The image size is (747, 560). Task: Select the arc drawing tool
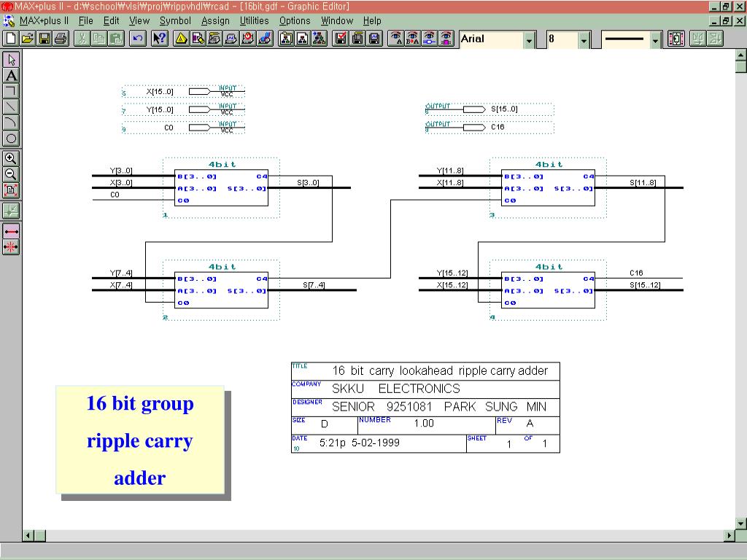[x=11, y=122]
